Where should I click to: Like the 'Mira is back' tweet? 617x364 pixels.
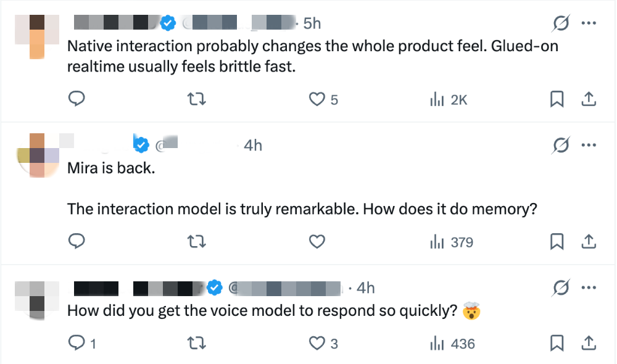click(x=317, y=241)
